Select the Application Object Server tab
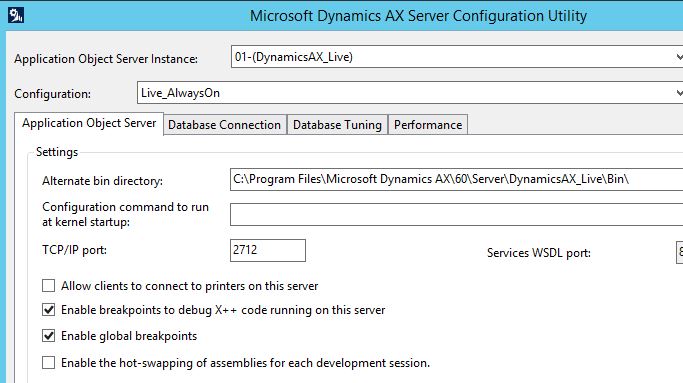Image resolution: width=683 pixels, height=383 pixels. 89,123
